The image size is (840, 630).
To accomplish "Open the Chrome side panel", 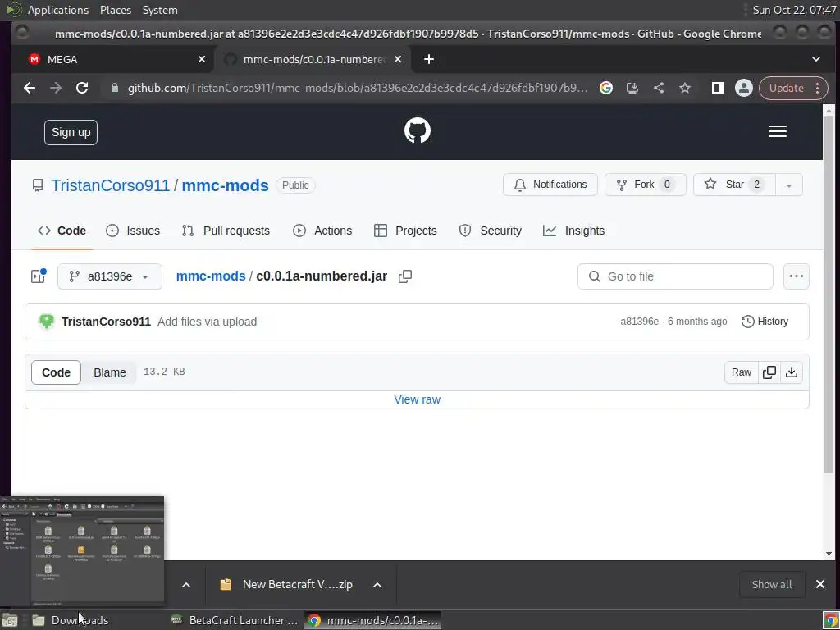I will click(x=717, y=88).
